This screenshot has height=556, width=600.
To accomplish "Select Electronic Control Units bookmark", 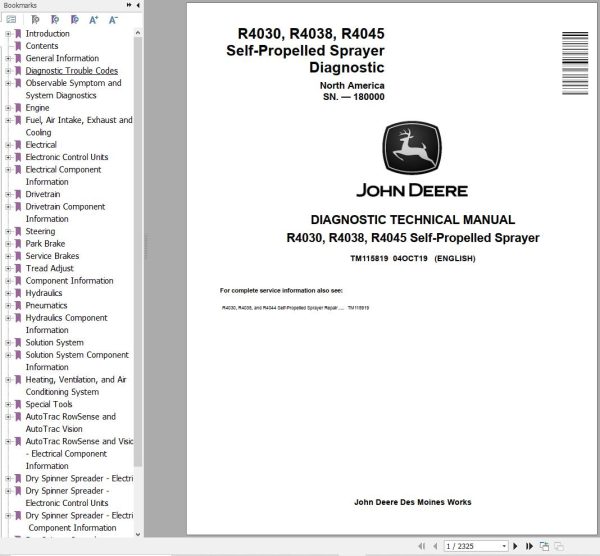I will [x=67, y=157].
